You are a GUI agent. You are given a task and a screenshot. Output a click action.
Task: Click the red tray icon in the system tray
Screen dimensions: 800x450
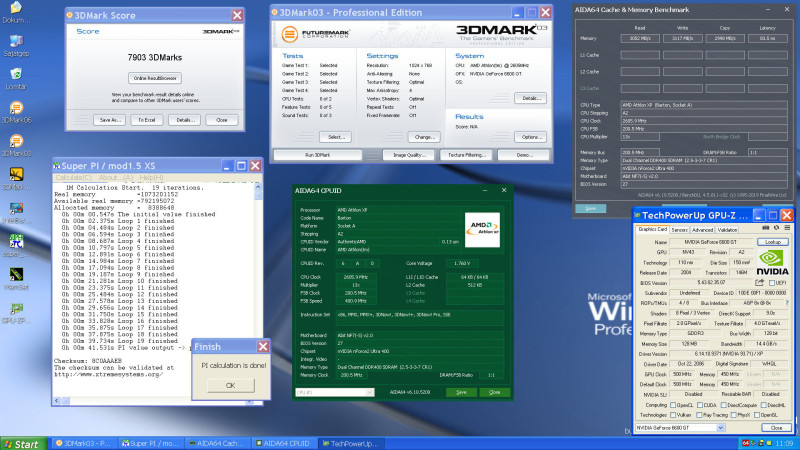pos(745,443)
